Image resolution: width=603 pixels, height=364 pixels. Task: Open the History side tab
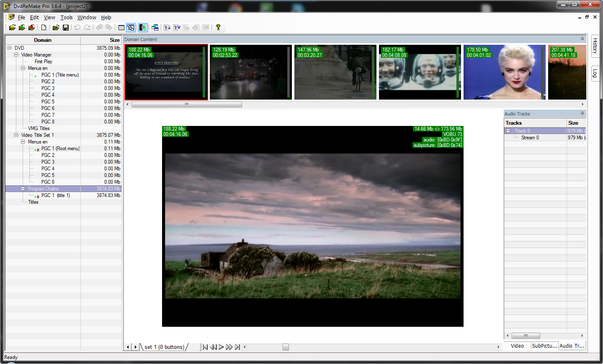tap(595, 46)
